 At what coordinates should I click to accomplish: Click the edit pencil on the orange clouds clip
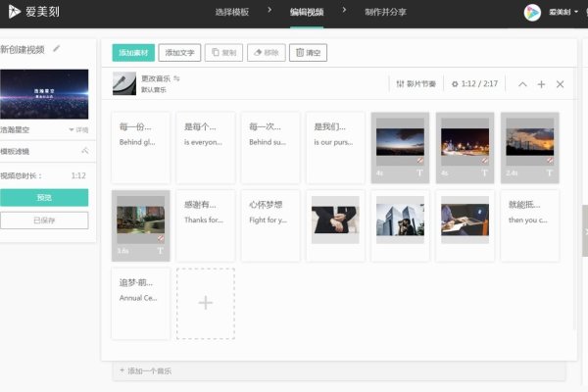tap(550, 160)
